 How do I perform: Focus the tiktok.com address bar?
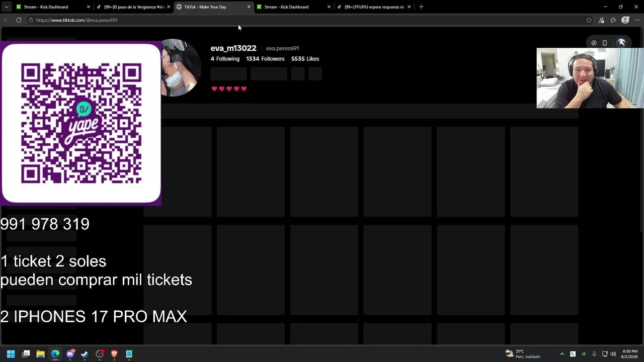click(307, 20)
